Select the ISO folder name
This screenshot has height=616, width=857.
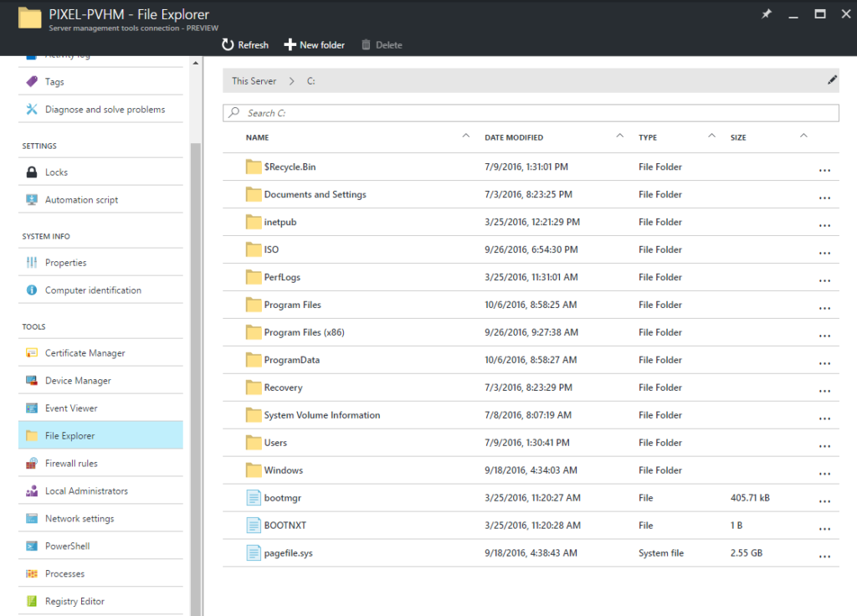pyautogui.click(x=271, y=249)
